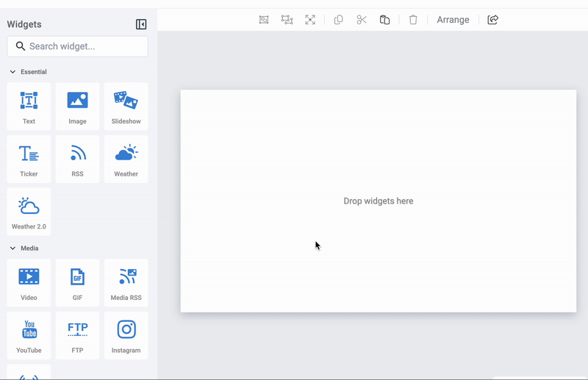This screenshot has height=380, width=588.
Task: Select the Instagram widget
Action: [126, 335]
